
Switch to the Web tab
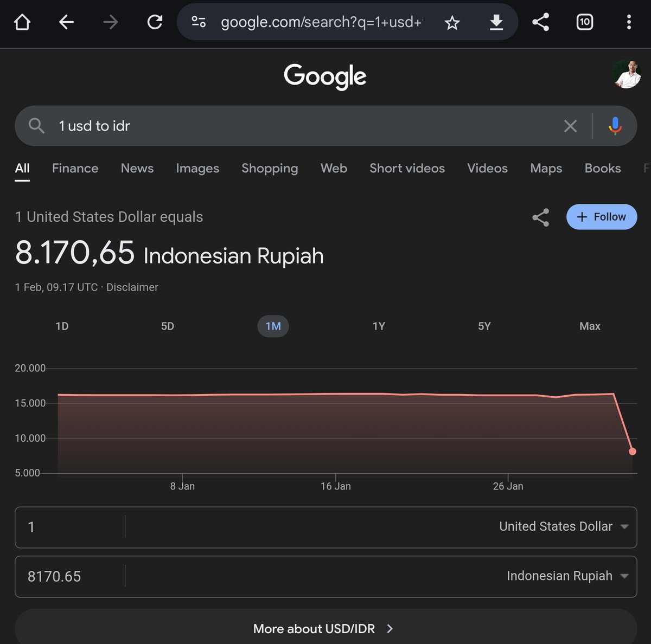coord(334,168)
